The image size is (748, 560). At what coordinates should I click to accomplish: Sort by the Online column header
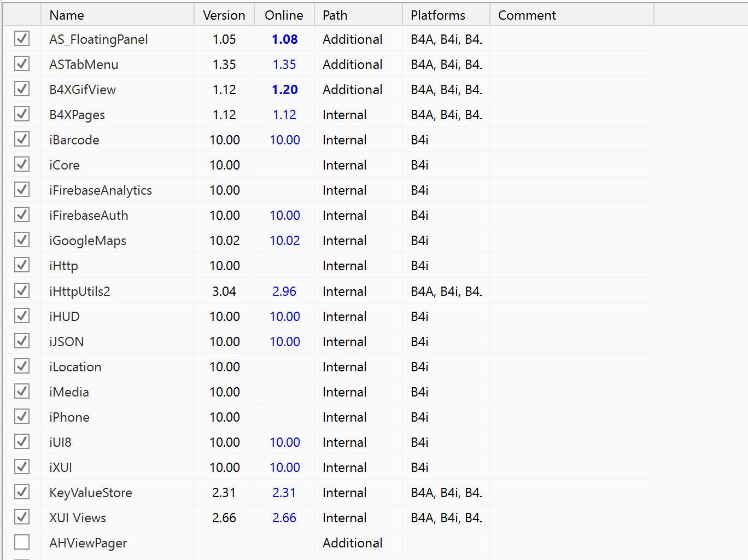(284, 15)
